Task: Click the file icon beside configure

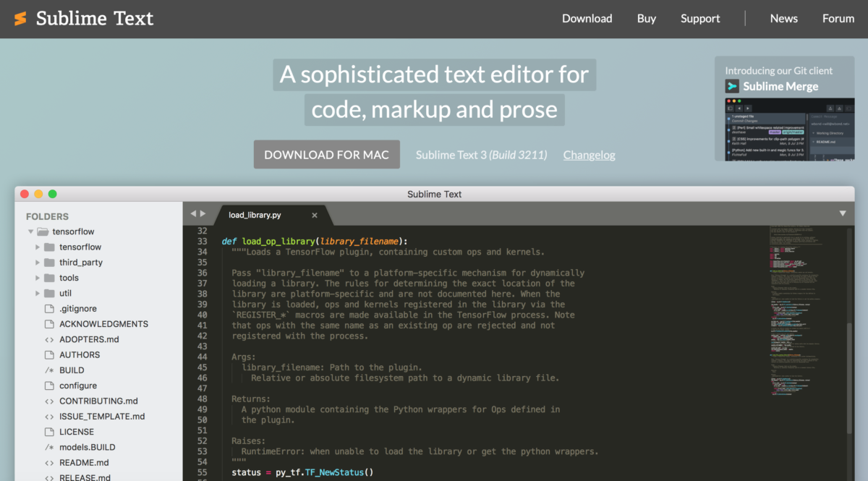Action: (x=49, y=386)
